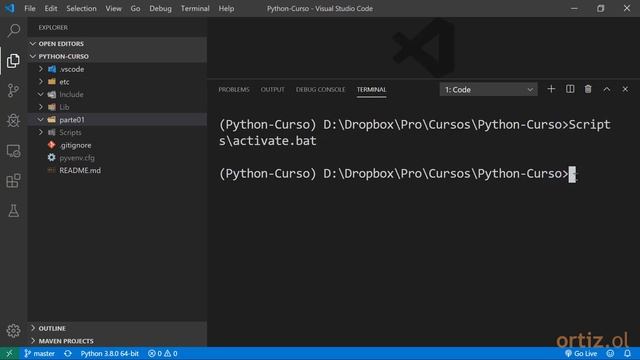This screenshot has height=360, width=640.
Task: Open the Search view in activity bar
Action: [x=13, y=31]
